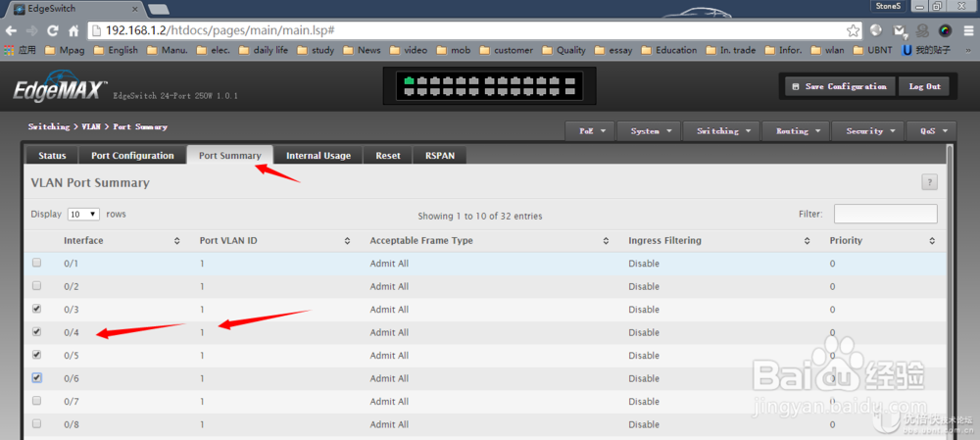Open the browser home page icon
Screen dimensions: 980x440
point(73,30)
